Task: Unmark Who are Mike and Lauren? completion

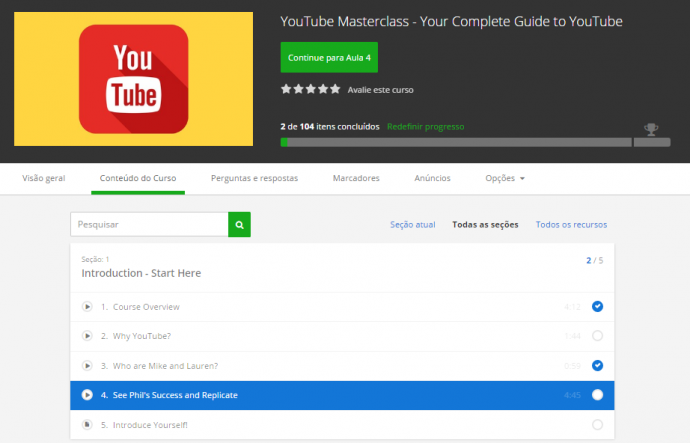Action: tap(597, 366)
